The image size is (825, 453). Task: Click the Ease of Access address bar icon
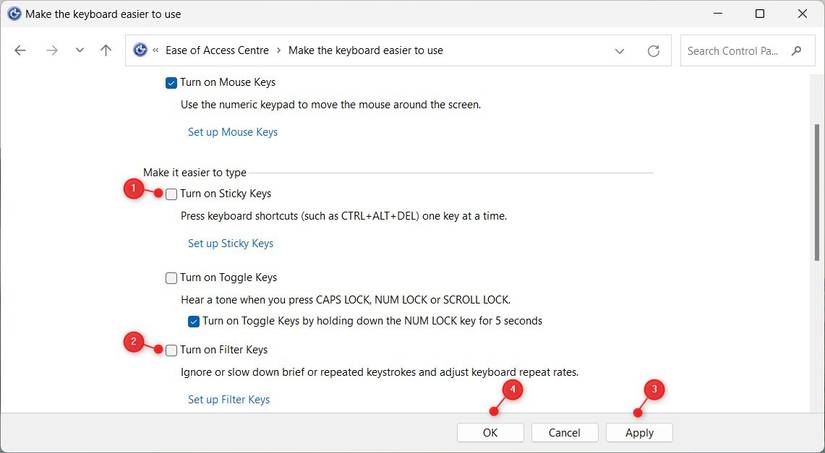click(x=141, y=50)
